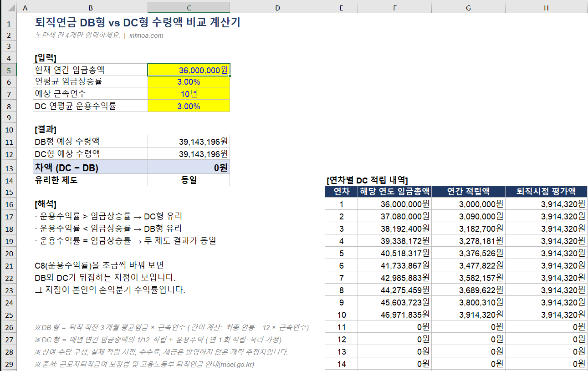Screen dimensions: 588x371
Task: Select the 3,800,310원 contribution cell
Action: 468,302
